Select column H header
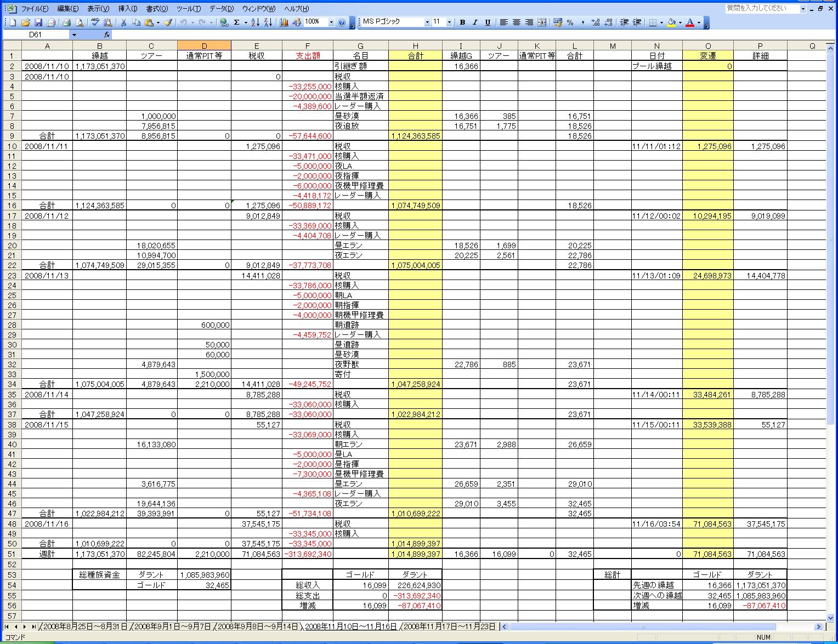Image resolution: width=838 pixels, height=644 pixels. coord(415,45)
